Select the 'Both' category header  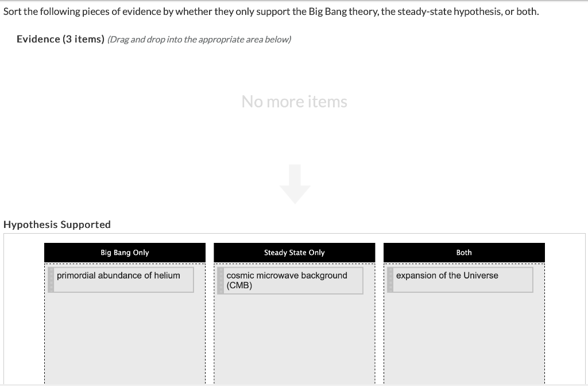463,253
